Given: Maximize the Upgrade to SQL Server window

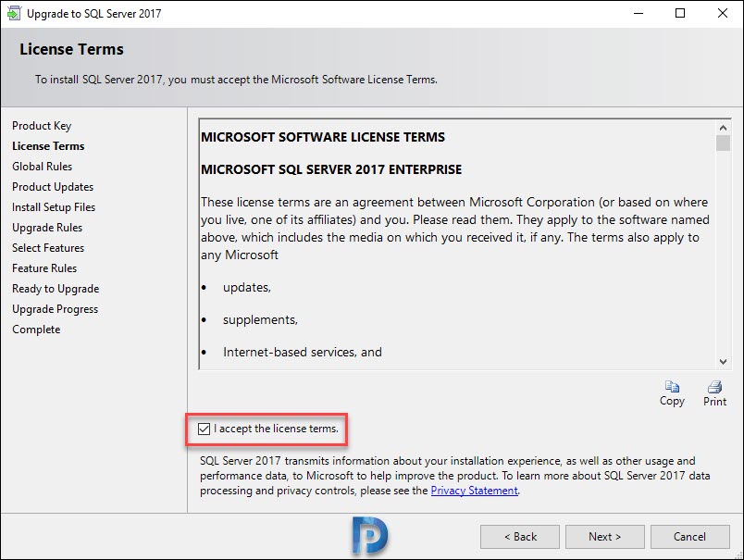Looking at the screenshot, I should coord(680,13).
